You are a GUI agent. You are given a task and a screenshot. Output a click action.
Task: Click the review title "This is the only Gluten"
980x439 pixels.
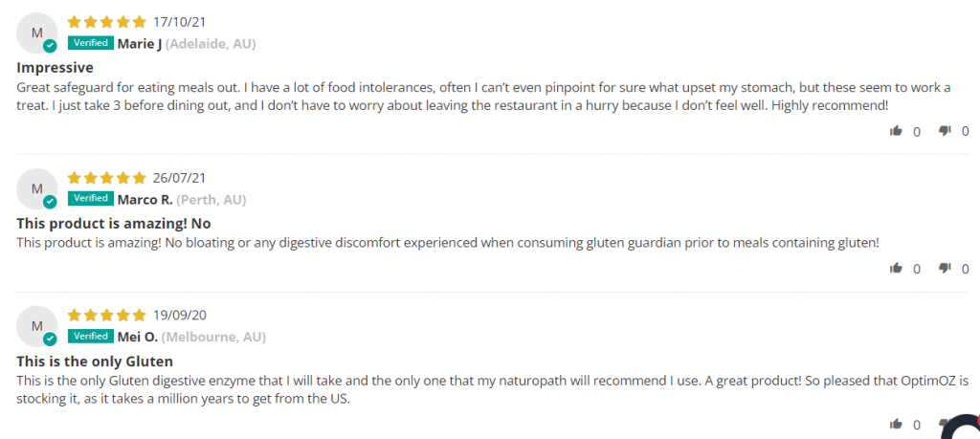pyautogui.click(x=95, y=362)
